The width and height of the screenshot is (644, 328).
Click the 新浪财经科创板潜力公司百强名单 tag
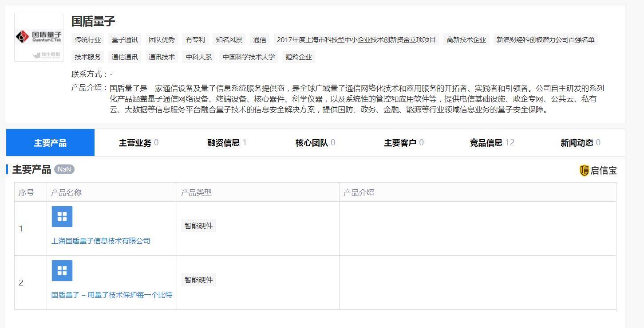[x=545, y=39]
